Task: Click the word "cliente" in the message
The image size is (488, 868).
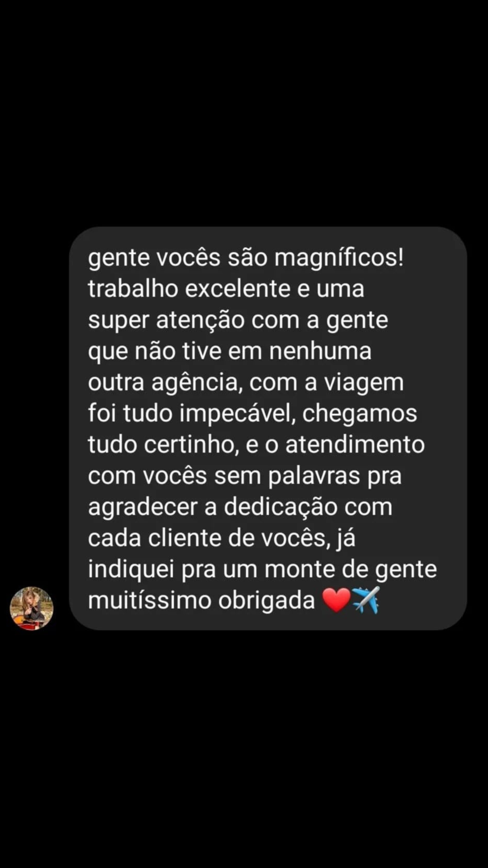Action: 185,538
